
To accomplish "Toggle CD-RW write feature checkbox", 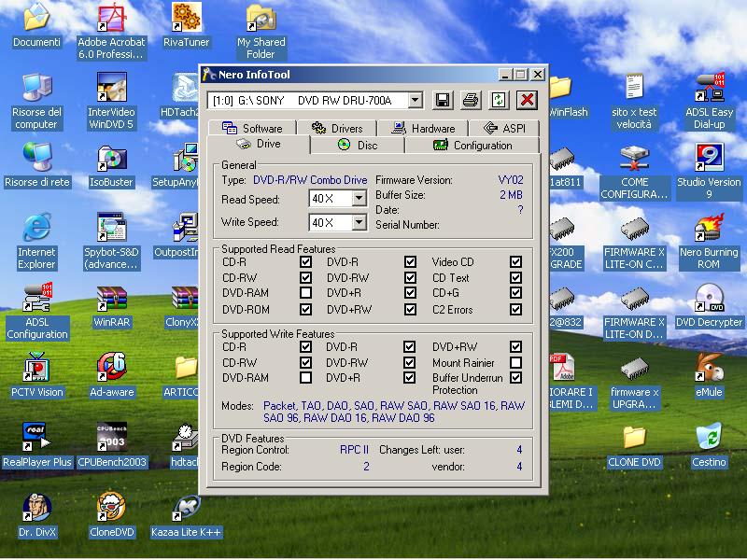I will [x=306, y=362].
